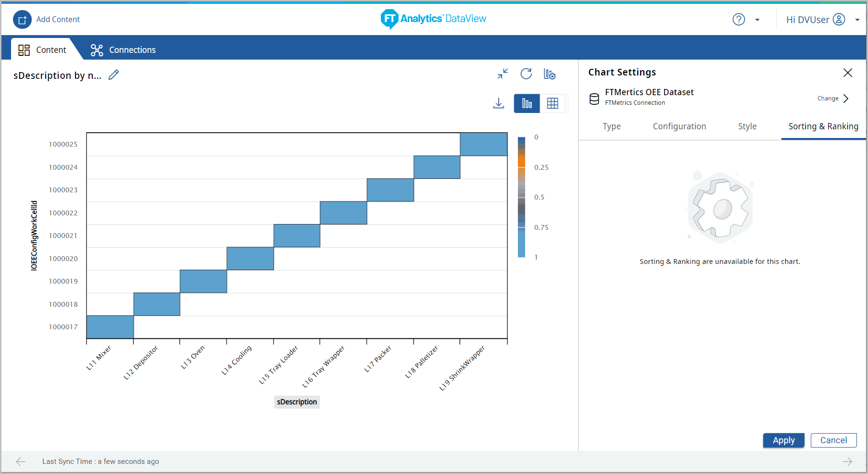
Task: Click the L15 Tray Loader heatmap cell
Action: (x=297, y=236)
